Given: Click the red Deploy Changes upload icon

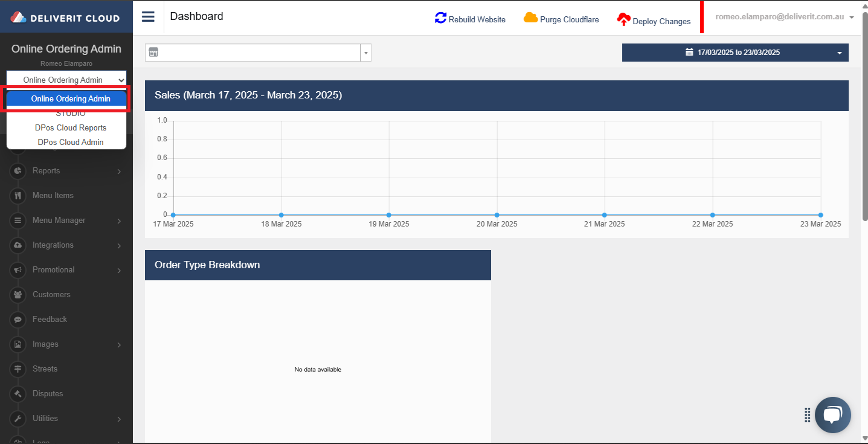Looking at the screenshot, I should [623, 20].
